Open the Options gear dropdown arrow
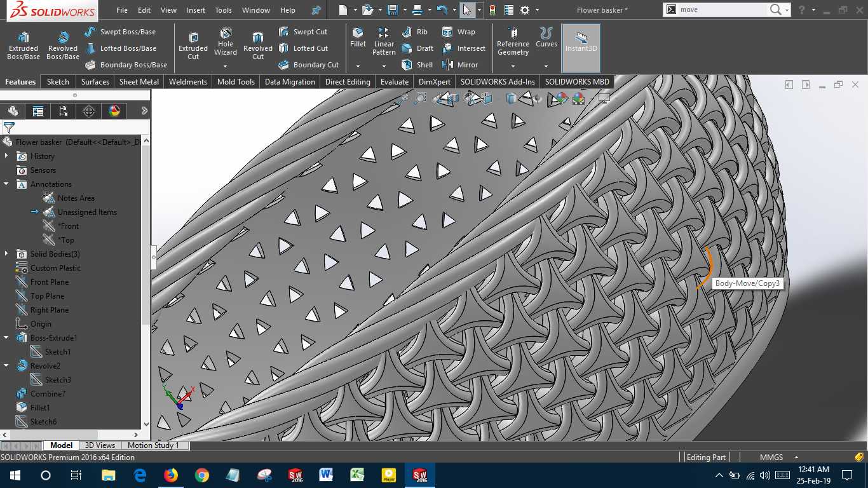The width and height of the screenshot is (868, 488). (x=538, y=10)
